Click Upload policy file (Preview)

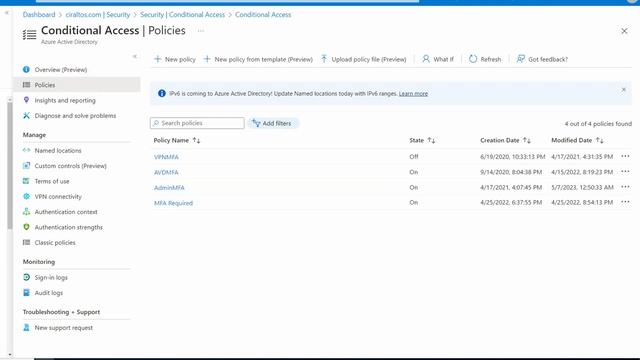tap(363, 59)
